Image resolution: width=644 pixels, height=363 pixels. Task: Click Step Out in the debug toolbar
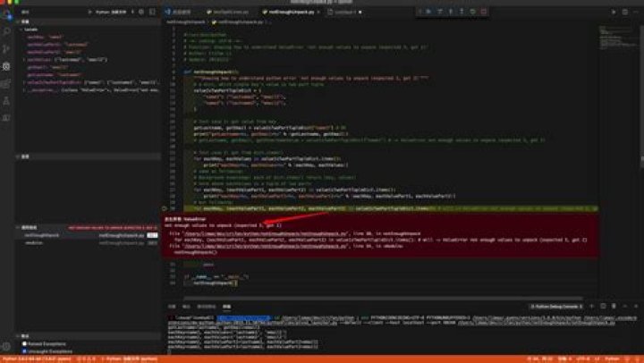[x=462, y=12]
